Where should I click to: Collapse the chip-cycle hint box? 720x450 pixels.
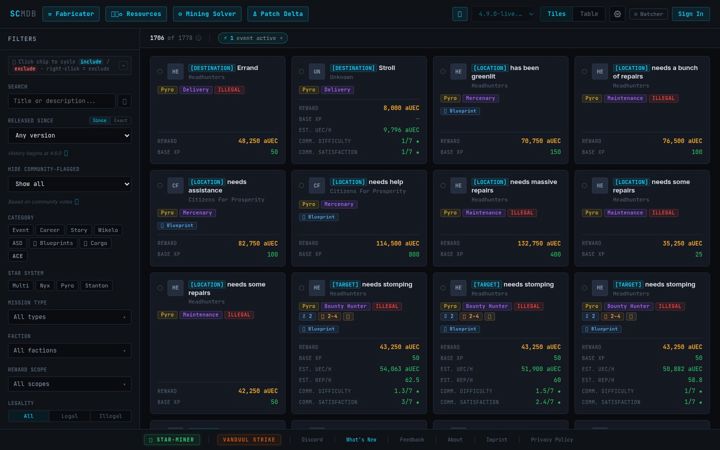click(x=123, y=65)
